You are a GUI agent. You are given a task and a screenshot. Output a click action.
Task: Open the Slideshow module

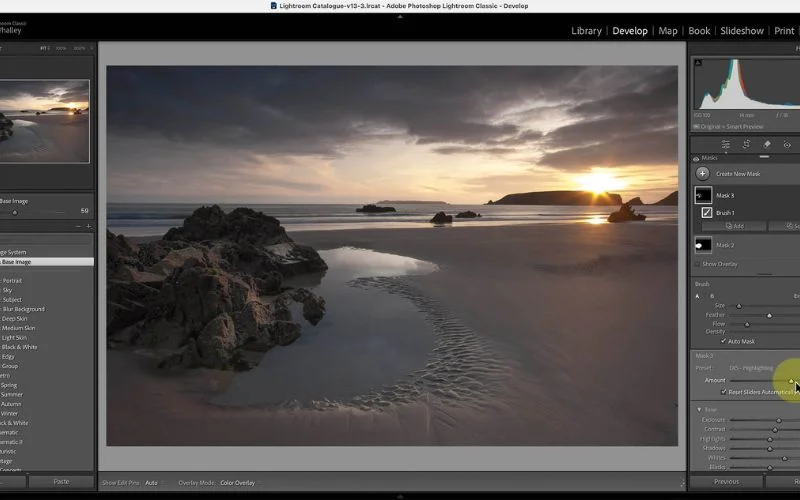741,31
